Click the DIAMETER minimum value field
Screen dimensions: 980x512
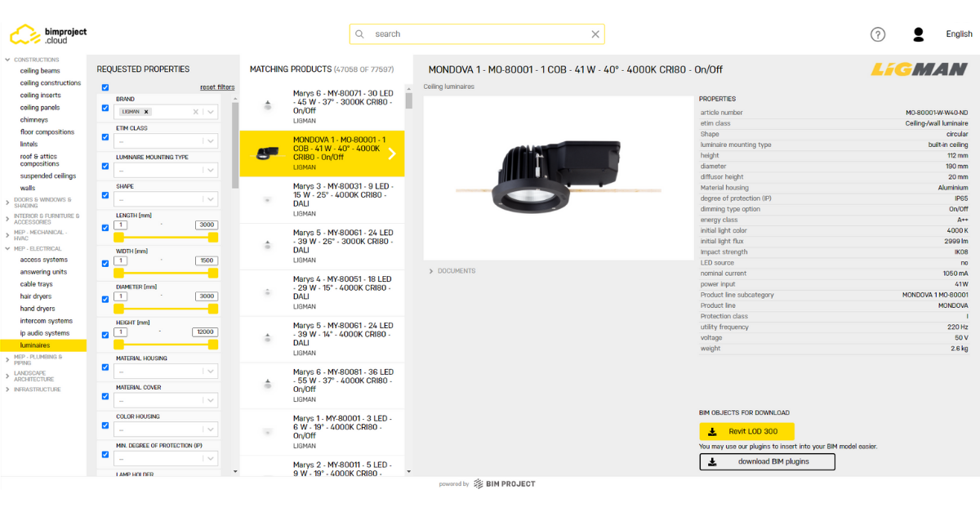tap(121, 296)
